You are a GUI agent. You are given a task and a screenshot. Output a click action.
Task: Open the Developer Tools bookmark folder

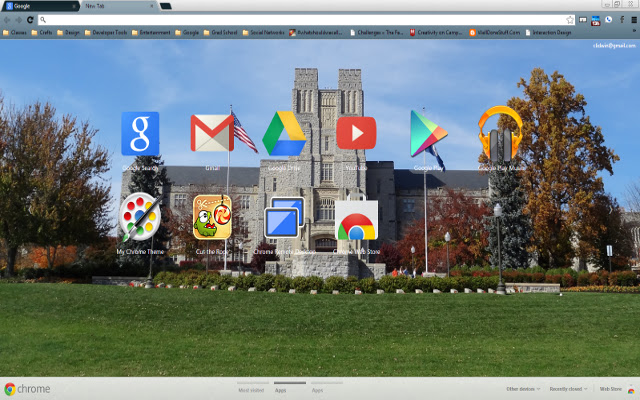click(x=106, y=33)
